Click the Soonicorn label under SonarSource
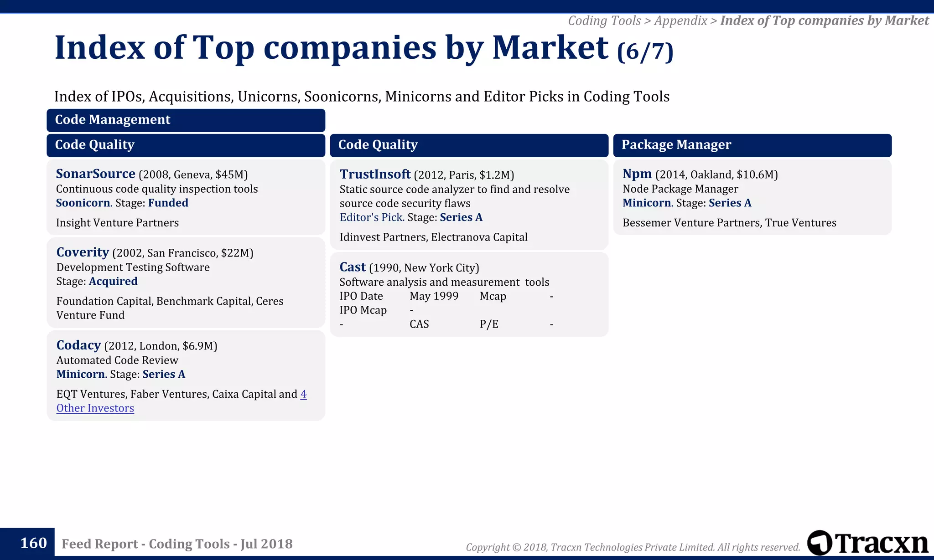 [83, 203]
